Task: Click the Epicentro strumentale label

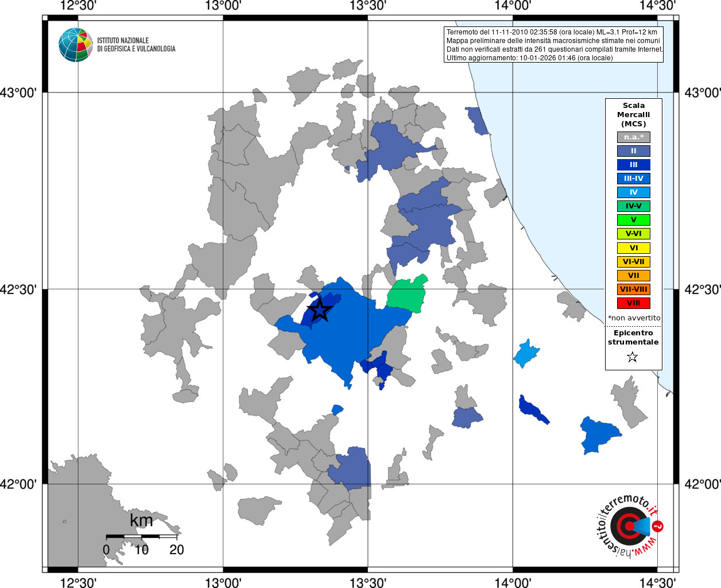Action: point(633,338)
